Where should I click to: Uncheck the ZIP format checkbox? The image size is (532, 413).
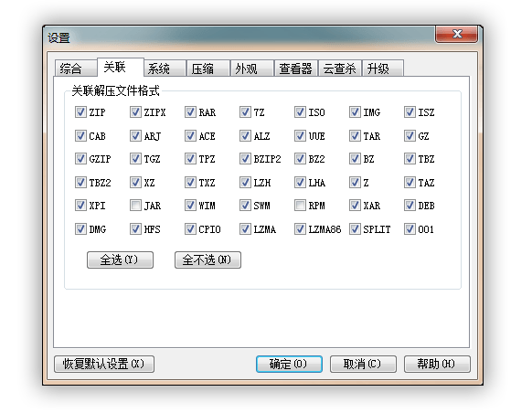pyautogui.click(x=80, y=112)
